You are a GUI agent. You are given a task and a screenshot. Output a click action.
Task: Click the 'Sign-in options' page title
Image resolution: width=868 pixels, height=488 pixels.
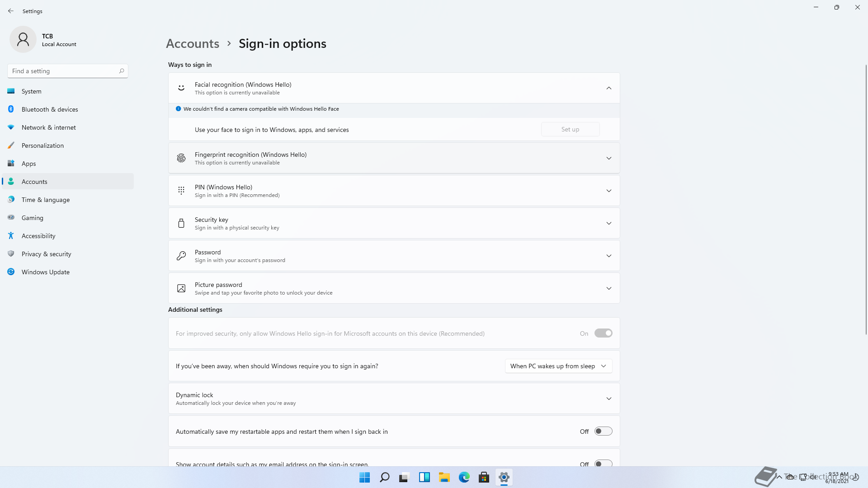[x=283, y=43]
